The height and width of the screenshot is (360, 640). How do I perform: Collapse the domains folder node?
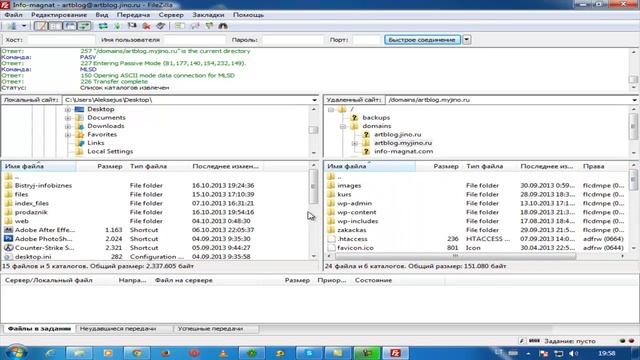pyautogui.click(x=343, y=127)
